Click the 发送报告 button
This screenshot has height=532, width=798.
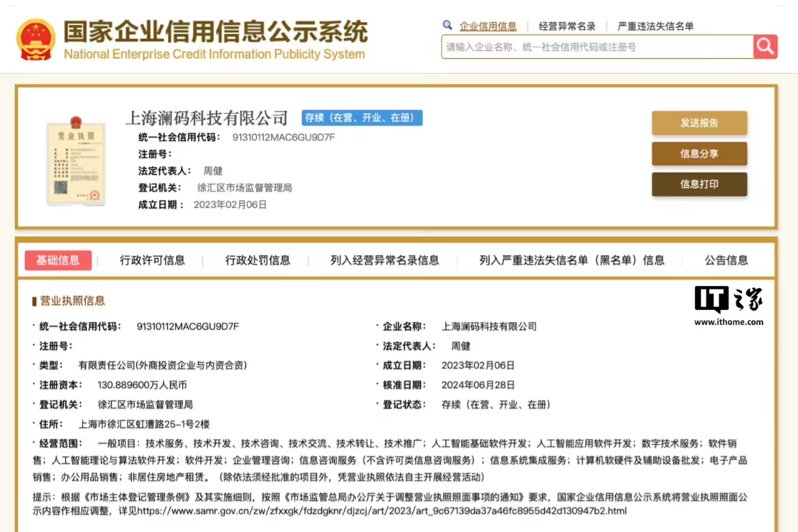[699, 122]
